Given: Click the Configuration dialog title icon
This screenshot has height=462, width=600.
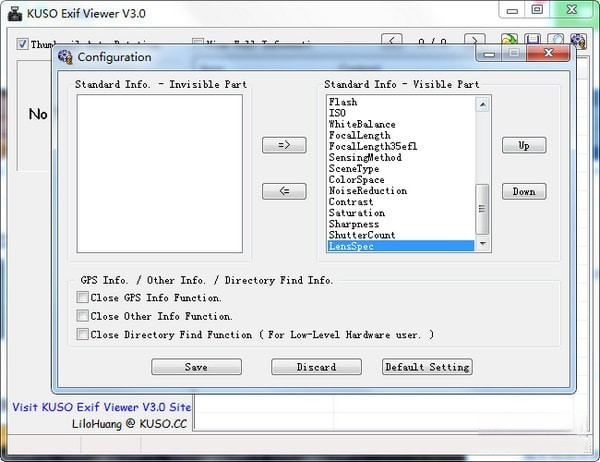Looking at the screenshot, I should pyautogui.click(x=65, y=57).
